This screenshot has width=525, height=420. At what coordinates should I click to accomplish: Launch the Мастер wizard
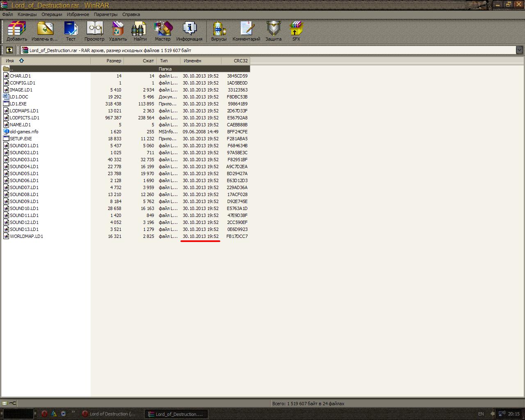[163, 31]
